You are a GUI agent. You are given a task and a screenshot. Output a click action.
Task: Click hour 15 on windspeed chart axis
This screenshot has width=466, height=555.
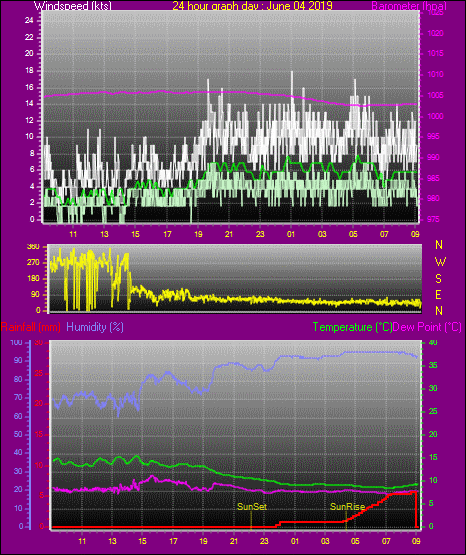(136, 234)
